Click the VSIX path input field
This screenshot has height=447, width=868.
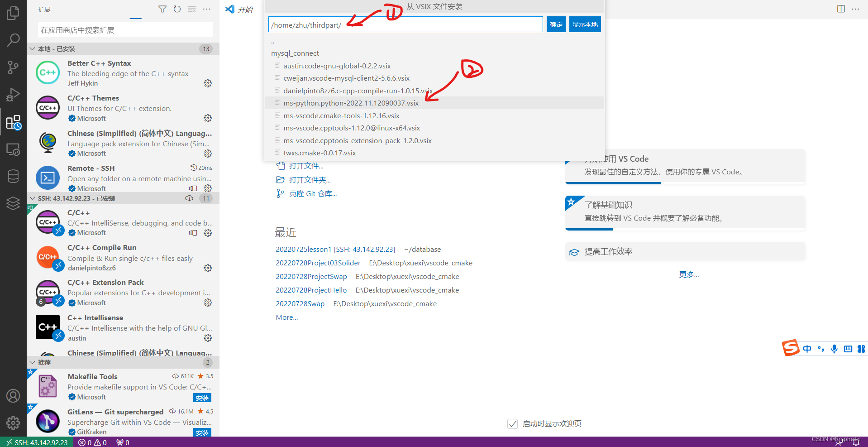pos(405,24)
